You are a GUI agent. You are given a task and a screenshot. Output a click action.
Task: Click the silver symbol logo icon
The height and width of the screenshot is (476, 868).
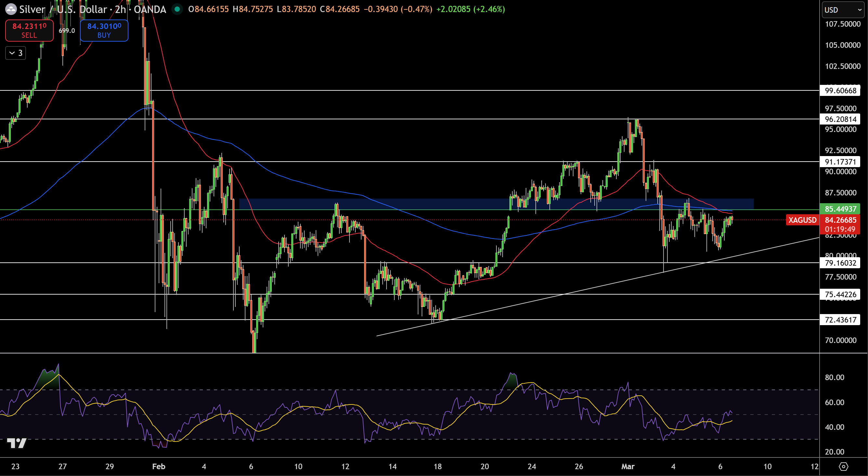pyautogui.click(x=11, y=9)
